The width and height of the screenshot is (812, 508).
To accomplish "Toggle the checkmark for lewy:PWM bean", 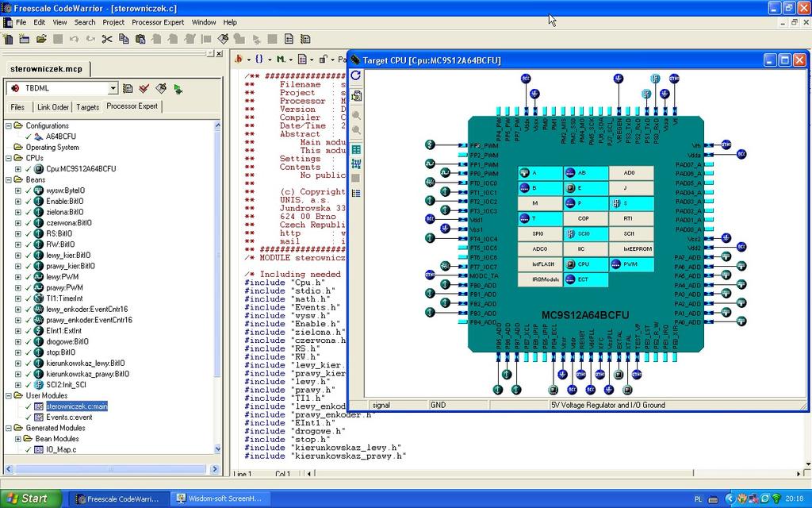I will [29, 277].
